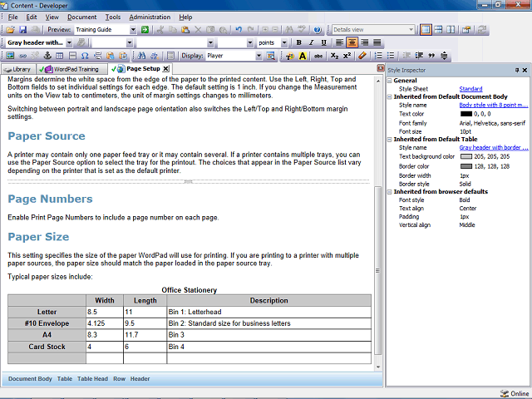Click the Text background color swatch

pos(466,157)
